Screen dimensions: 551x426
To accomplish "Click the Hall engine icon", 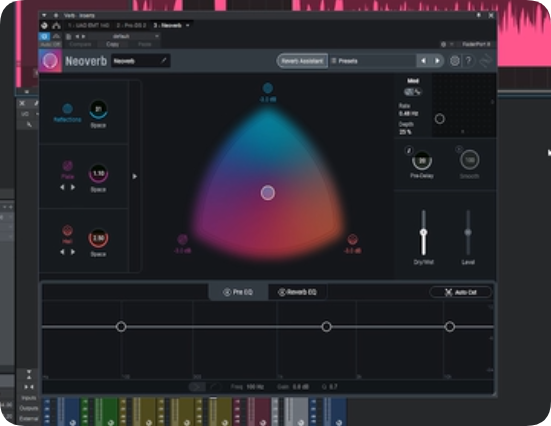I will (x=67, y=231).
